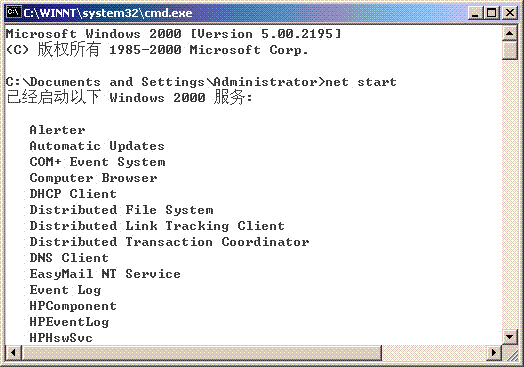The image size is (524, 367).
Task: Click the 'EasyMail NT Service' line
Action: click(105, 274)
